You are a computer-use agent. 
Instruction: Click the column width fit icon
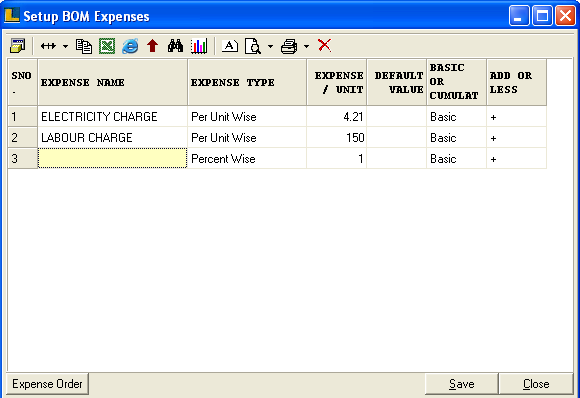[x=48, y=46]
